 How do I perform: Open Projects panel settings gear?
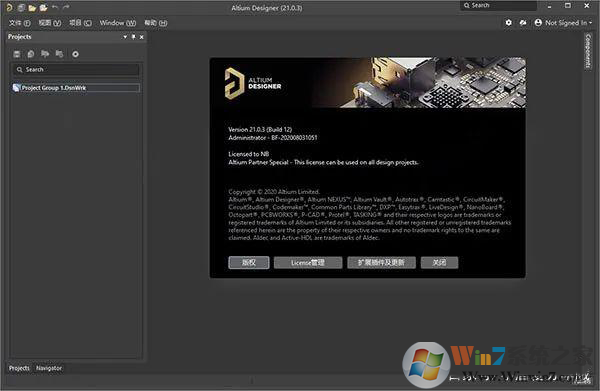[x=75, y=54]
